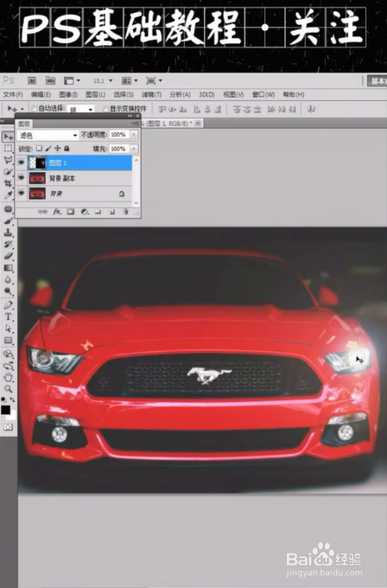Enable the 自动选择 checkbox
The image size is (387, 588).
click(35, 109)
